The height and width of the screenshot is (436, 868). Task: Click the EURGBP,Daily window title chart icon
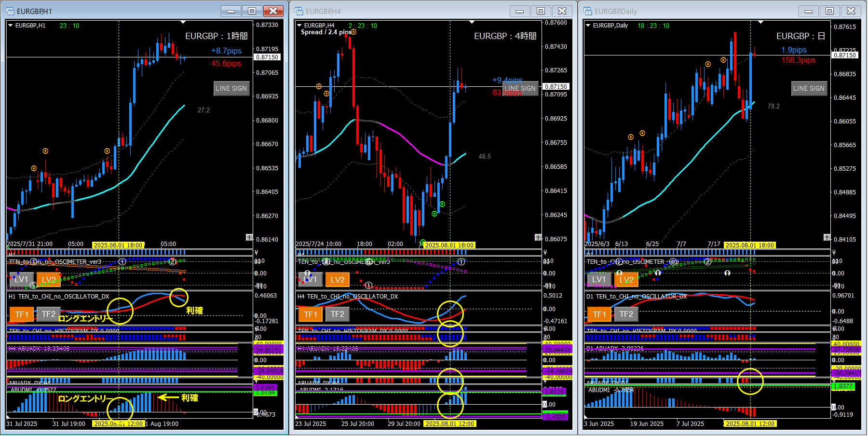click(588, 11)
